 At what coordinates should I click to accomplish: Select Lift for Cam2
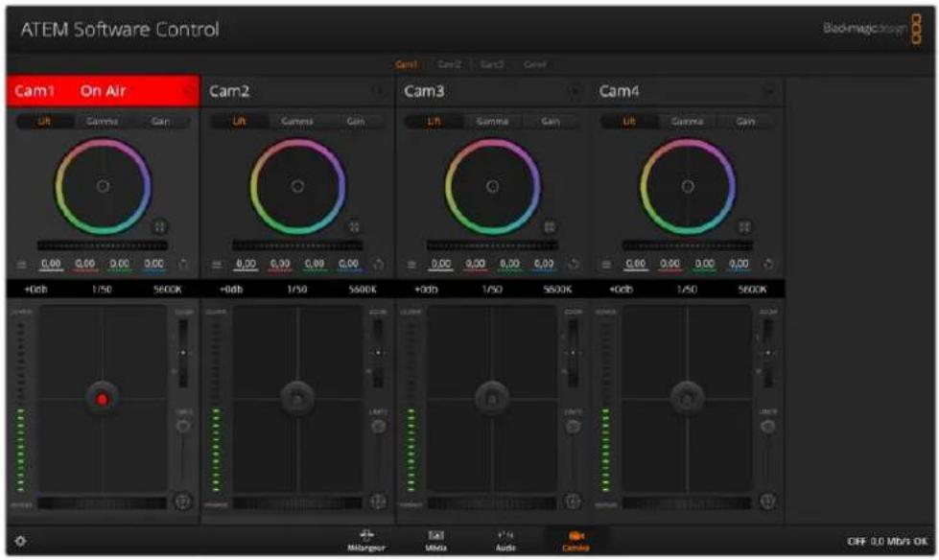click(239, 122)
